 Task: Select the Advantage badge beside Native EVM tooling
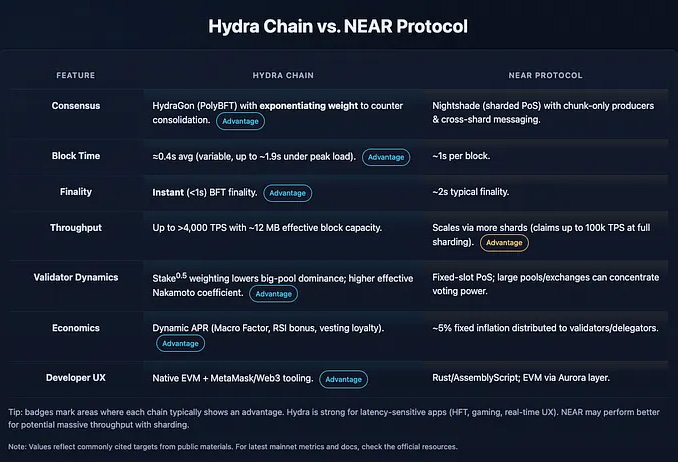pos(343,379)
